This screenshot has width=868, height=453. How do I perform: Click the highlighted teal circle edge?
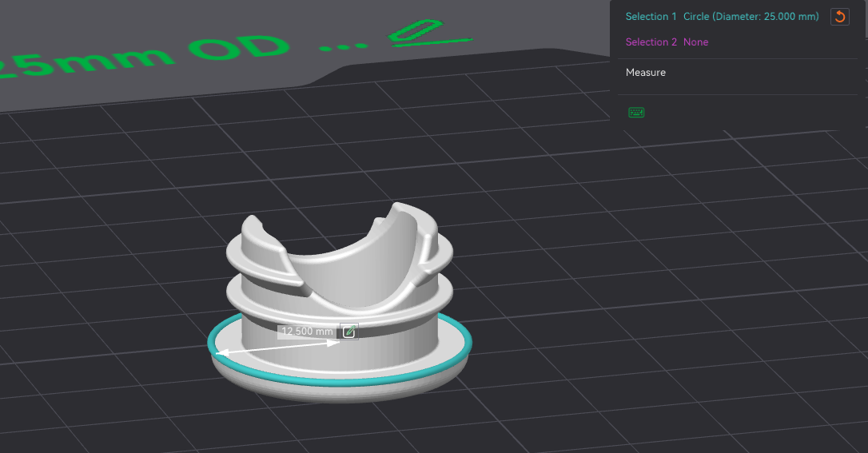(340, 381)
